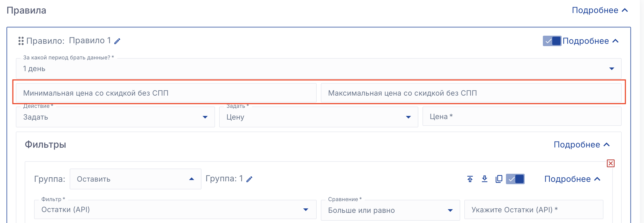Click the pencil icon to rename Правило 1

pyautogui.click(x=118, y=41)
